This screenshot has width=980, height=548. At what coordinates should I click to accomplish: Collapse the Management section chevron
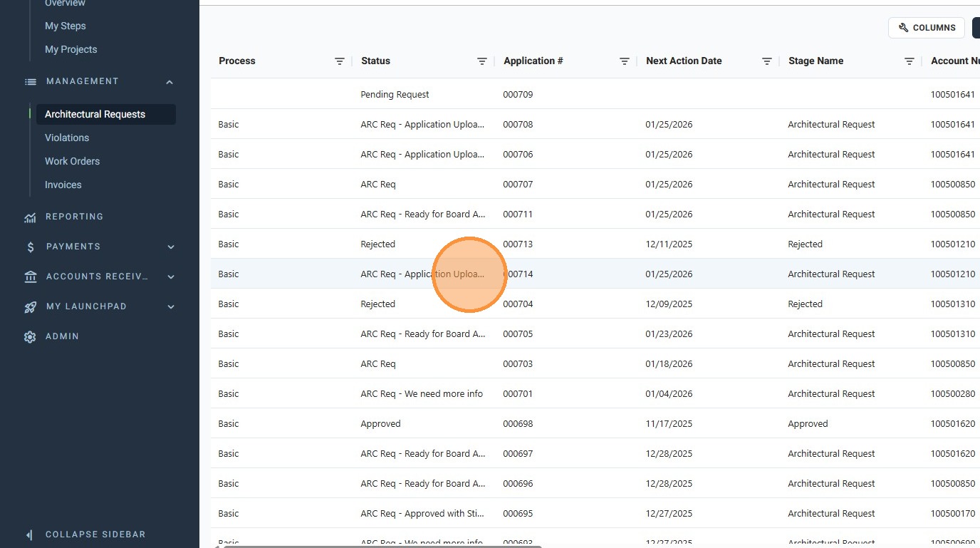pos(170,82)
